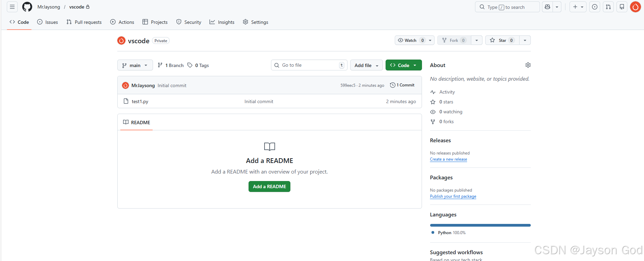View the 1 Branch link
644x261 pixels.
coord(171,65)
